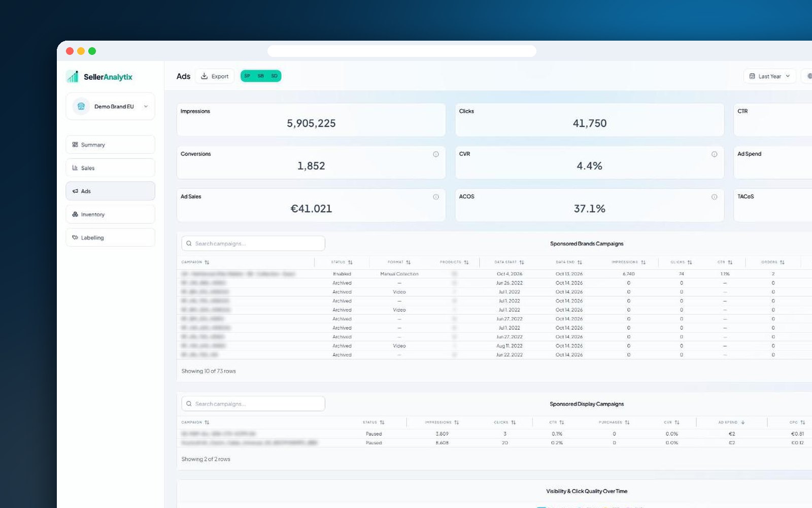Sort Sponsored Display table by Ad Spend
Viewport: 812px width, 508px height.
pyautogui.click(x=731, y=422)
